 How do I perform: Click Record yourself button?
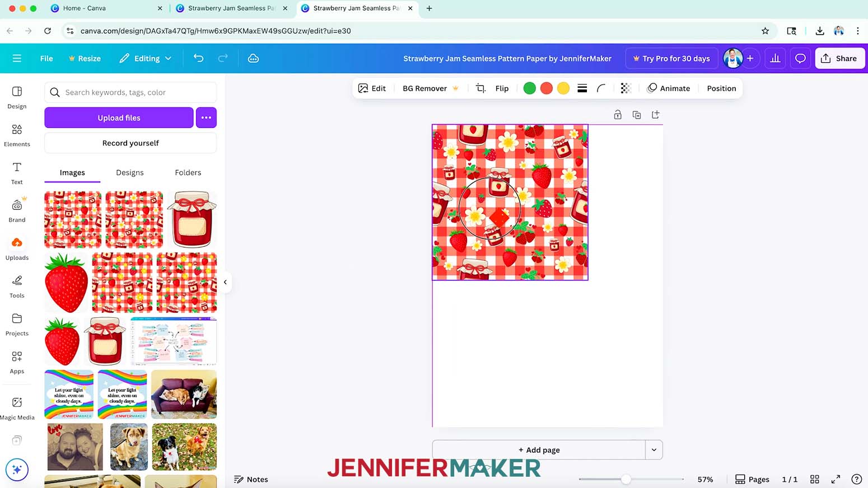click(x=130, y=143)
